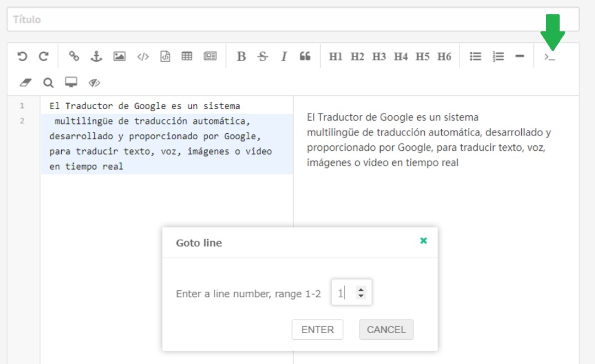The height and width of the screenshot is (364, 595).
Task: Insert a block quote
Action: click(305, 57)
